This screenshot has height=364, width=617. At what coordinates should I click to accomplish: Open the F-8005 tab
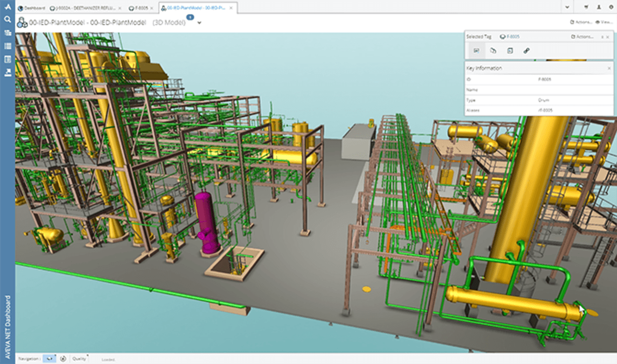pos(139,8)
